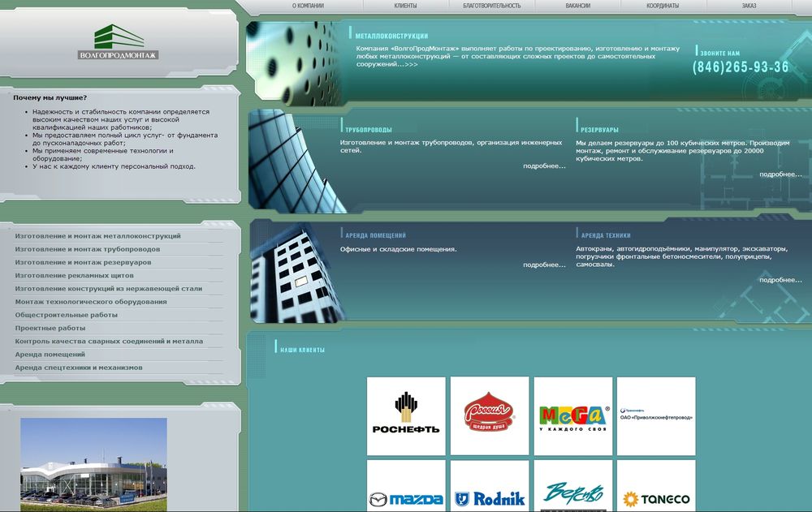Open the Благотворительность menu item
812x512 pixels.
(x=491, y=6)
